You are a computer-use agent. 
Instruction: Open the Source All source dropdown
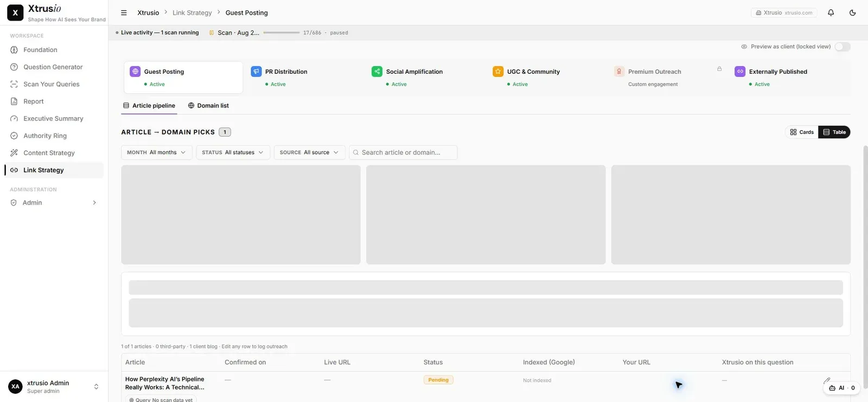pyautogui.click(x=309, y=152)
